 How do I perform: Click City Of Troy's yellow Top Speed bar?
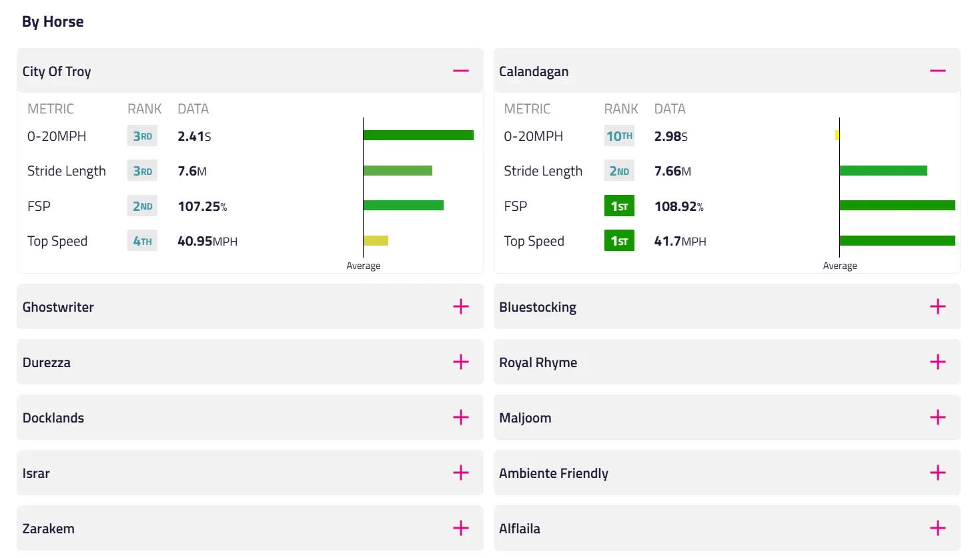(376, 240)
